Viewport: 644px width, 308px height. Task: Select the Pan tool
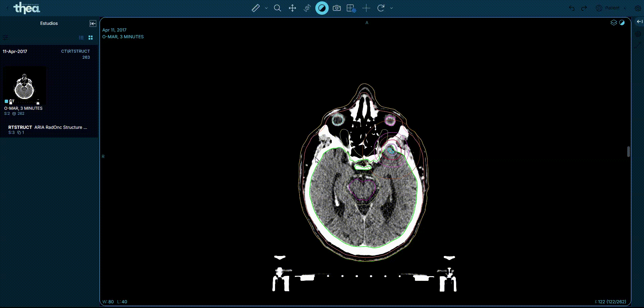tap(292, 8)
